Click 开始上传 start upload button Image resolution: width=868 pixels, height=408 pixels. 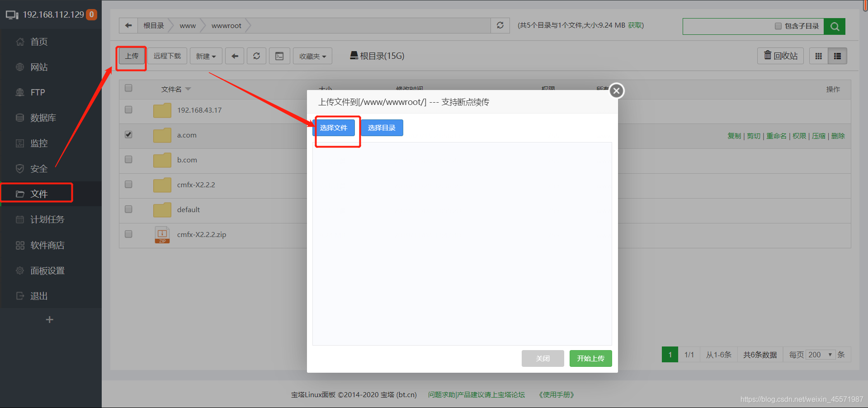point(591,358)
